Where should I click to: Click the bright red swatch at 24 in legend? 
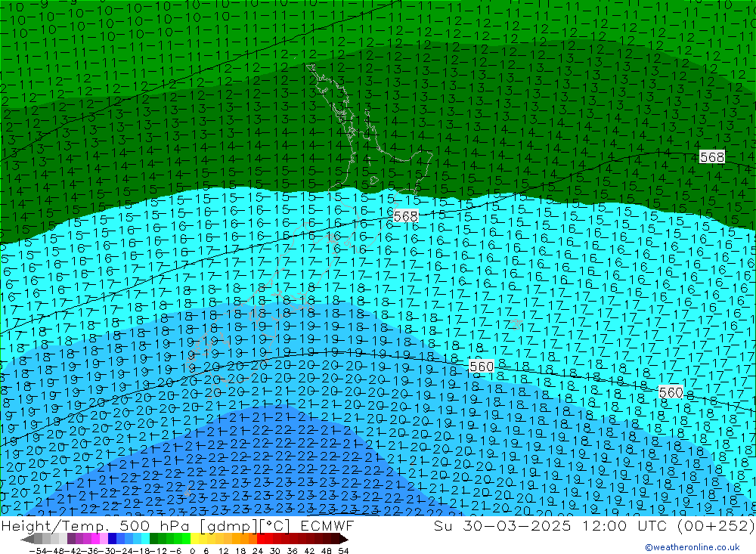(261, 538)
